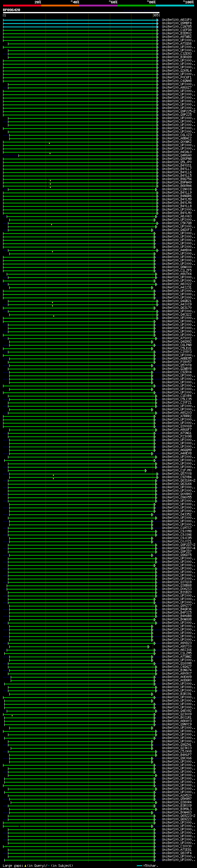Pick the UniRef100_C5K7Q8 subject name
This screenshot has width=197, height=868.
click(x=177, y=223)
